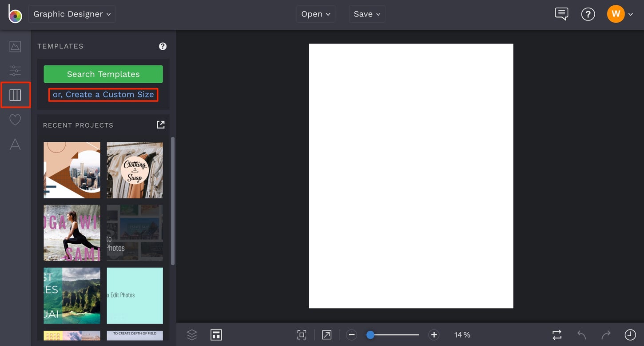Screen dimensions: 644x346
Task: Adjust the zoom slider
Action: click(x=371, y=334)
